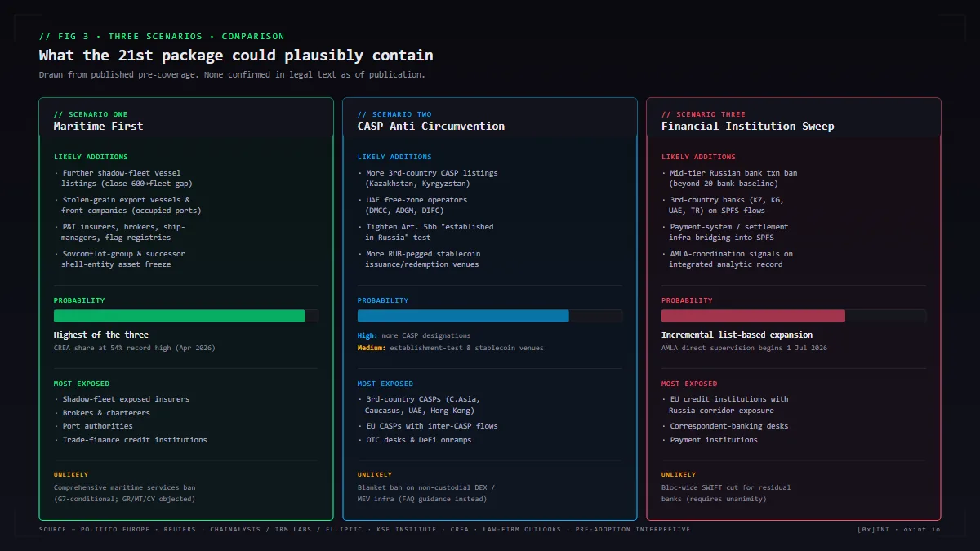Click 'AMLA direct supervision begins 1 Jul 2026'
980x551 pixels.
(745, 348)
